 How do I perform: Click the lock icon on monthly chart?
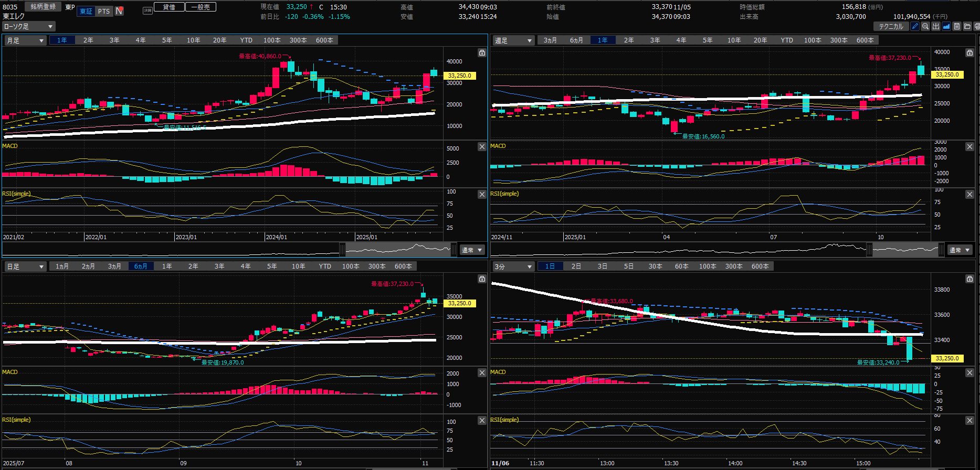point(482,53)
